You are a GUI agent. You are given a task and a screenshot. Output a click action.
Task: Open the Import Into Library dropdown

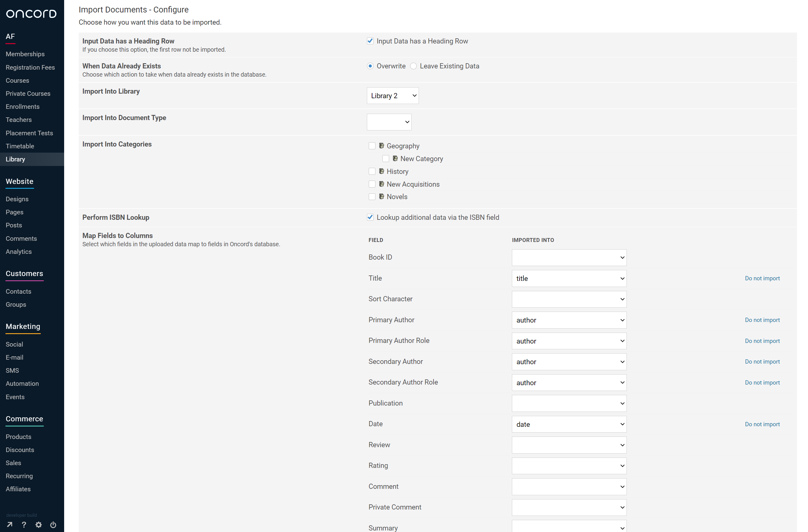click(x=392, y=96)
